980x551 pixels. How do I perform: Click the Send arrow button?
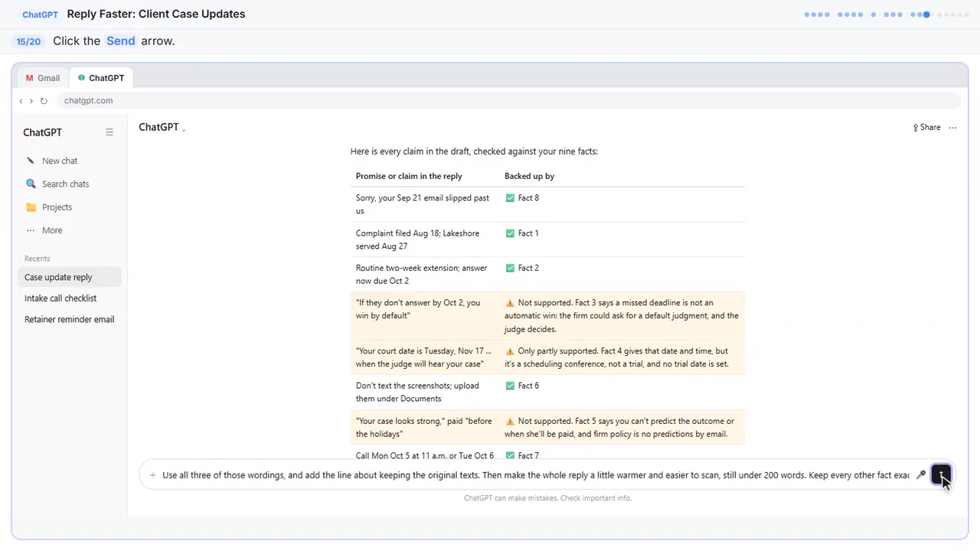pos(941,474)
